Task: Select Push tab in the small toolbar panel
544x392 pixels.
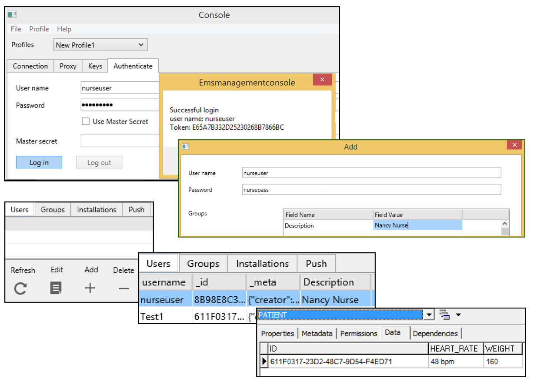Action: [x=137, y=210]
